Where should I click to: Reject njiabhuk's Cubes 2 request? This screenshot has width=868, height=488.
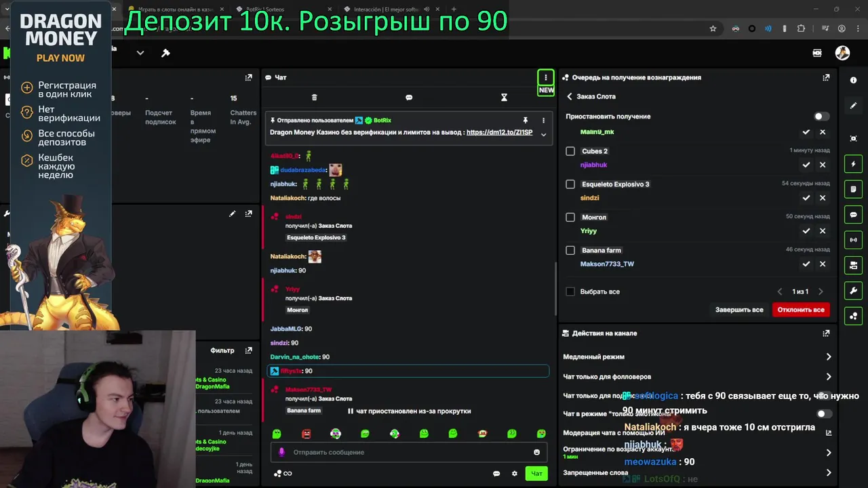pyautogui.click(x=823, y=165)
